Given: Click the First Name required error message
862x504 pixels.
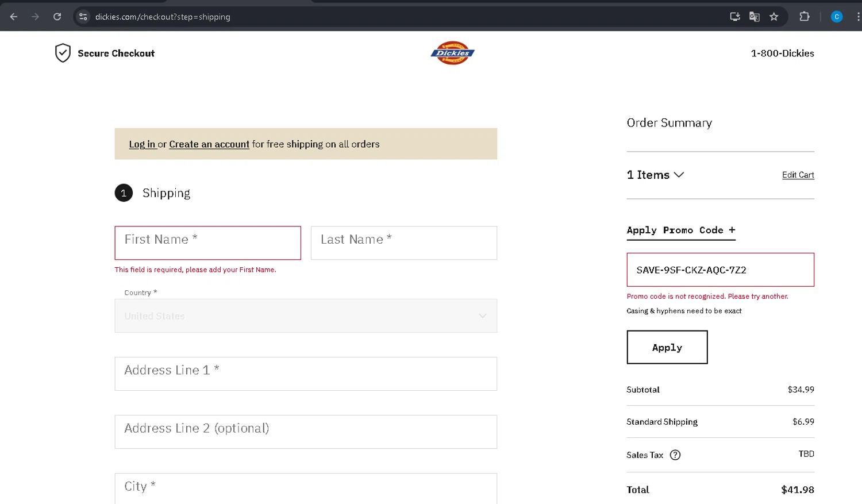Looking at the screenshot, I should click(x=195, y=270).
